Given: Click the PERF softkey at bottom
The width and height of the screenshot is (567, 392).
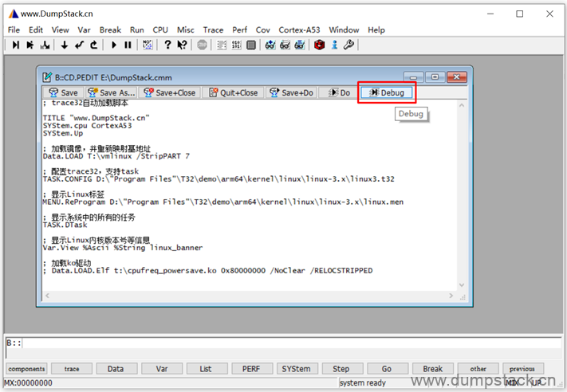Looking at the screenshot, I should click(250, 369).
